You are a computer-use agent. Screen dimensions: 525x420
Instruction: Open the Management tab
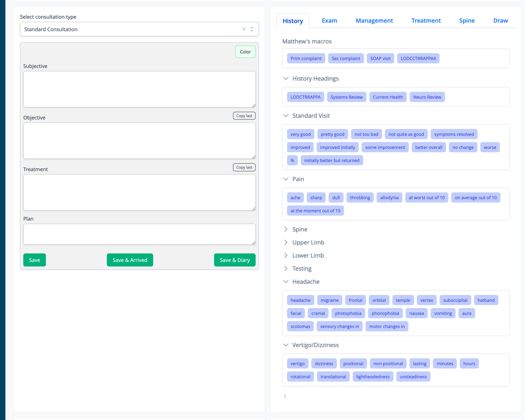374,21
